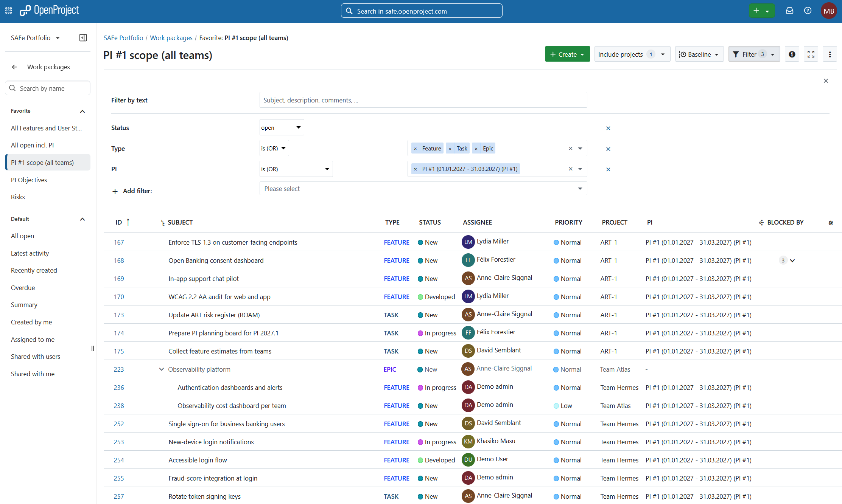Open the Add filter Please select dropdown
842x504 pixels.
[x=423, y=188]
